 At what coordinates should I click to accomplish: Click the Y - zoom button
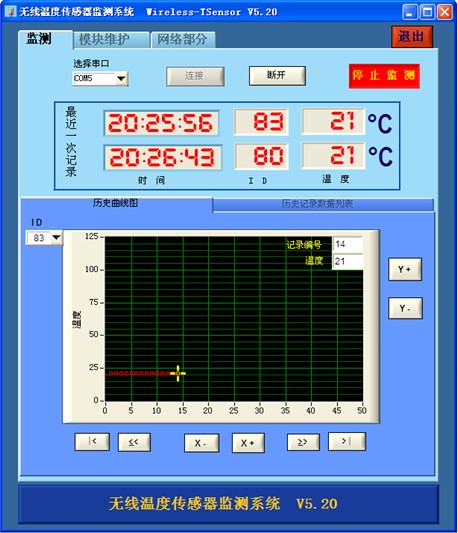(405, 308)
